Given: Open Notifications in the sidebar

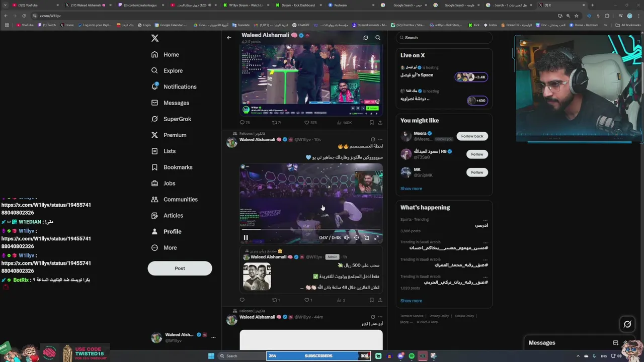Looking at the screenshot, I should 174,86.
